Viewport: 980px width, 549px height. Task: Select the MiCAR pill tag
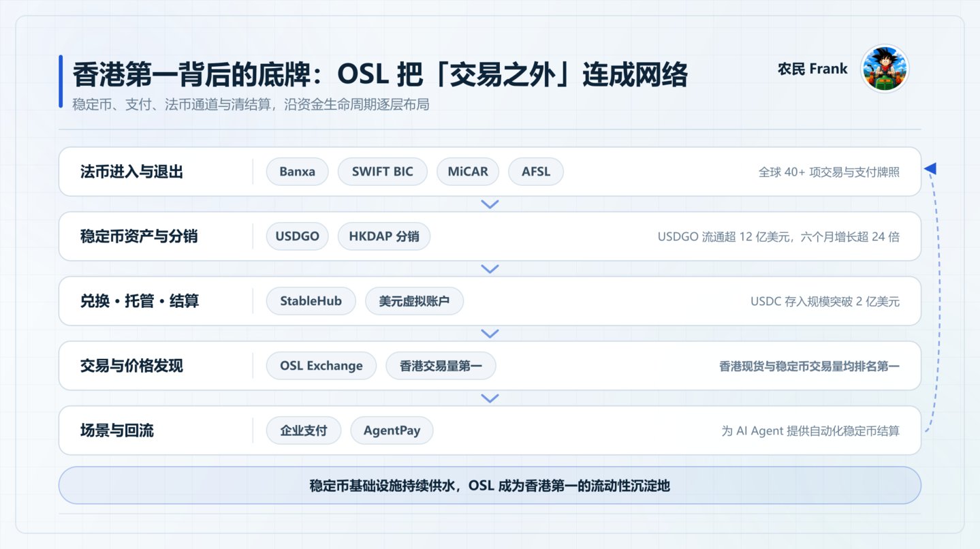(468, 172)
